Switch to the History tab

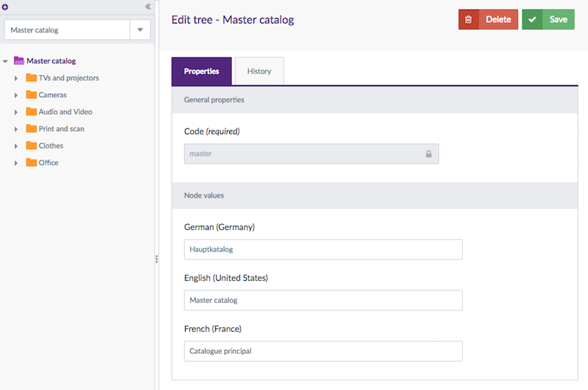[x=259, y=72]
